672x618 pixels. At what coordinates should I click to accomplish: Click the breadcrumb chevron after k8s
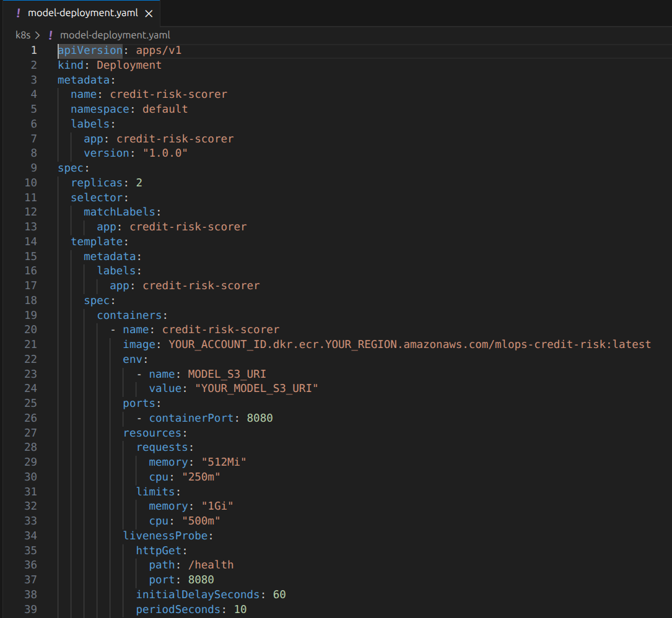(x=38, y=35)
